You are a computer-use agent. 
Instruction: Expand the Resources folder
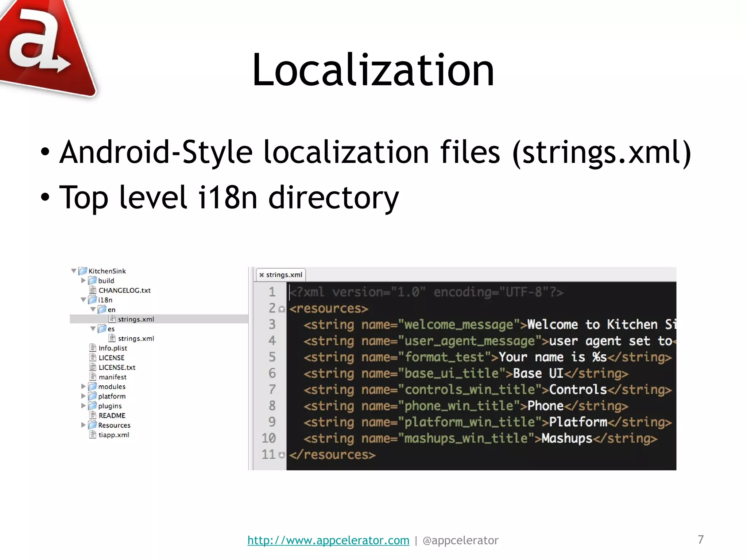pyautogui.click(x=83, y=425)
